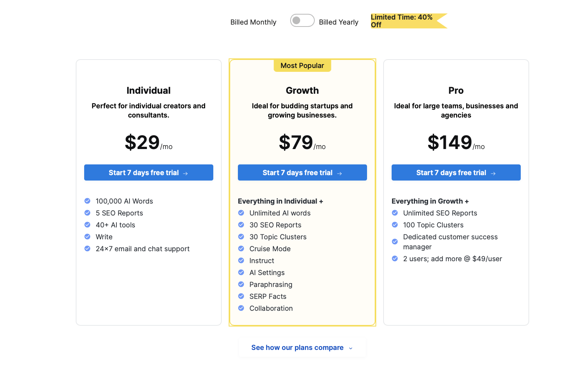Viewport: 588px width, 368px height.
Task: Click the checkmark beside Dedicated customer success manager
Action: click(395, 242)
